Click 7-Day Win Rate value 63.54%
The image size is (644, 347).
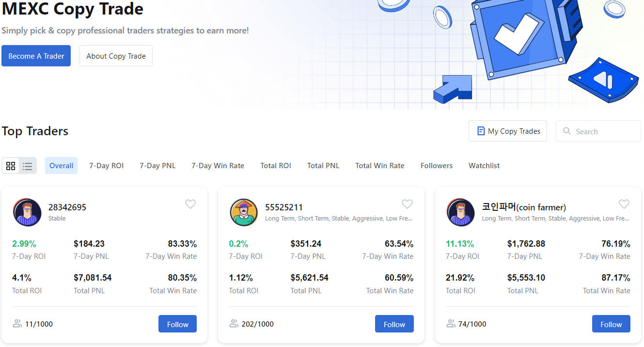tap(399, 244)
